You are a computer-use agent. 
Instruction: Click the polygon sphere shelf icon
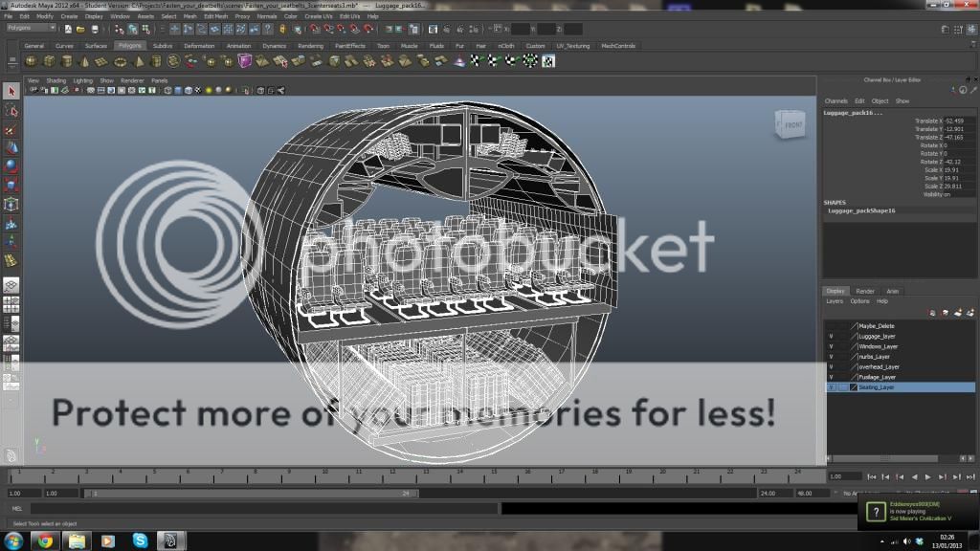(x=31, y=61)
